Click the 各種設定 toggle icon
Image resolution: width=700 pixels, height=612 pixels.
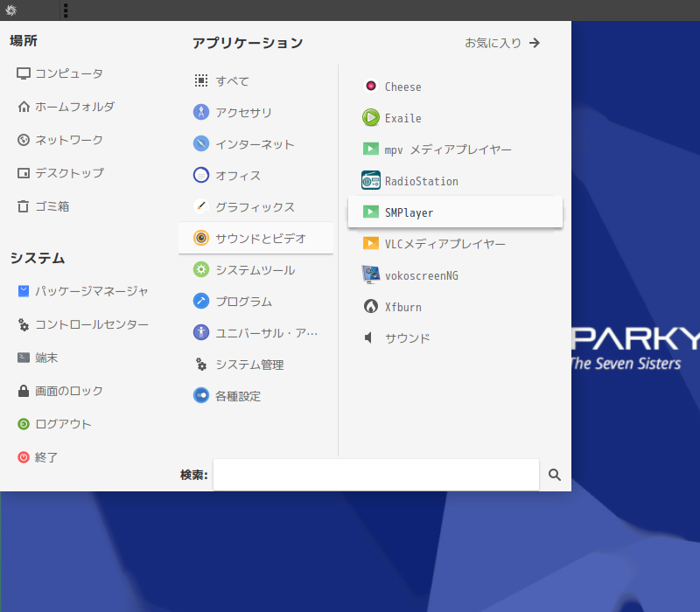pos(201,396)
